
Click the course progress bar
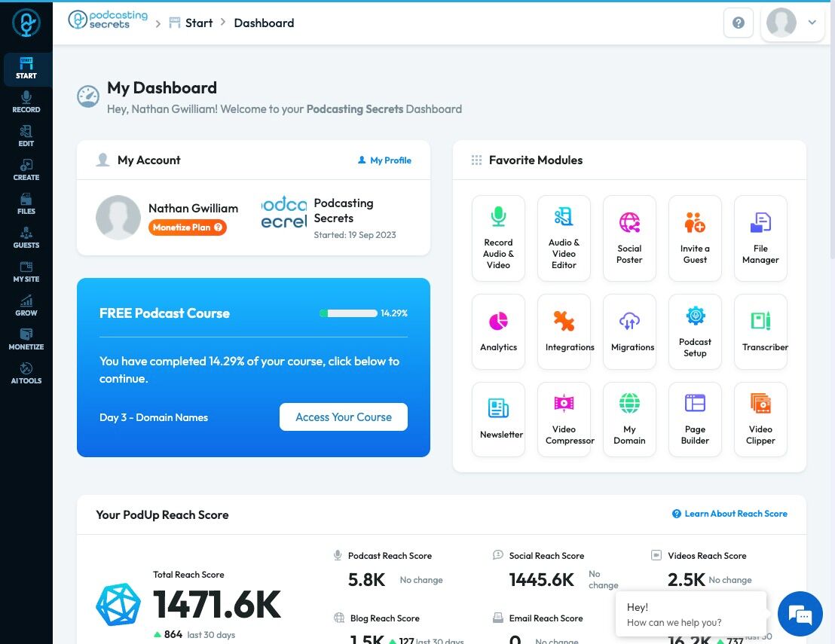[348, 313]
